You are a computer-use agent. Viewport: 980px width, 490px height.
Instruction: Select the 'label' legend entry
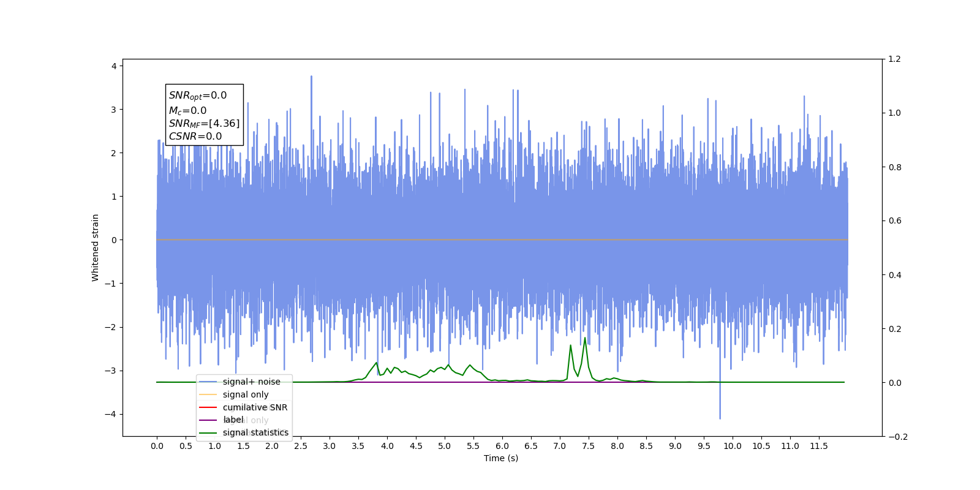tap(233, 420)
